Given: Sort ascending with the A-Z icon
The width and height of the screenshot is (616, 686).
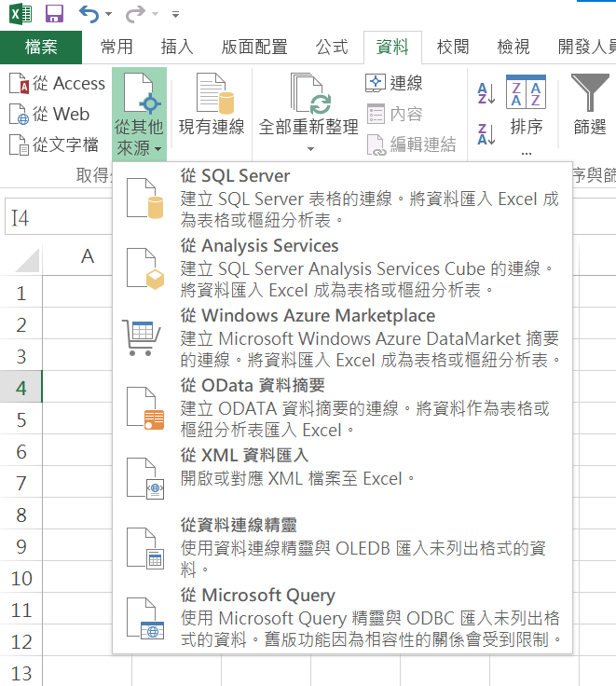Looking at the screenshot, I should [486, 93].
